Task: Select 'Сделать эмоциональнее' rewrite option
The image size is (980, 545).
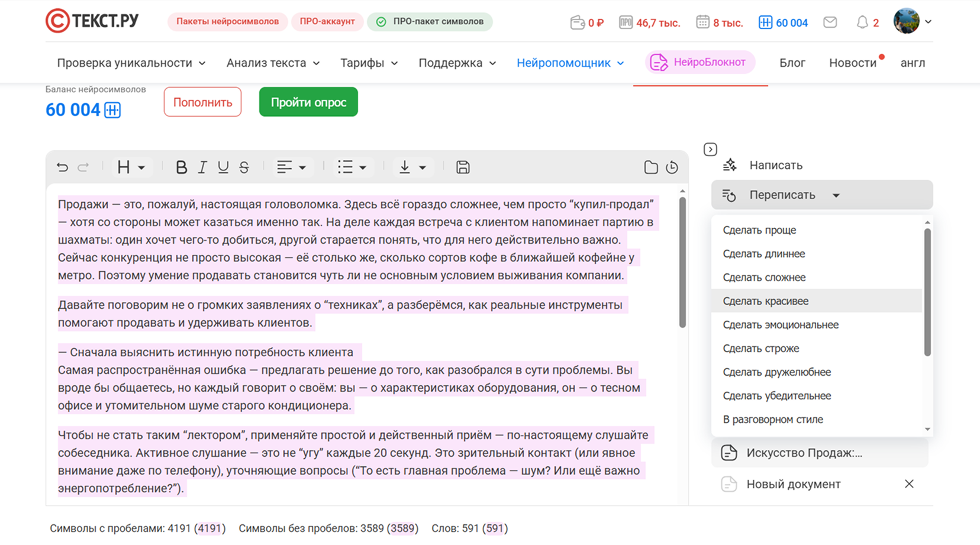Action: coord(781,325)
